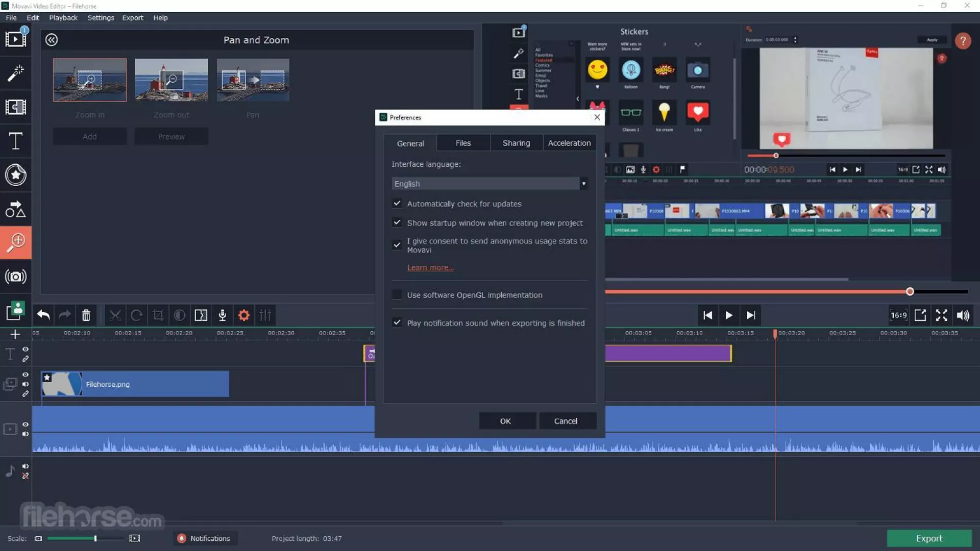Click the trash Delete icon
The height and width of the screenshot is (551, 980).
[86, 315]
